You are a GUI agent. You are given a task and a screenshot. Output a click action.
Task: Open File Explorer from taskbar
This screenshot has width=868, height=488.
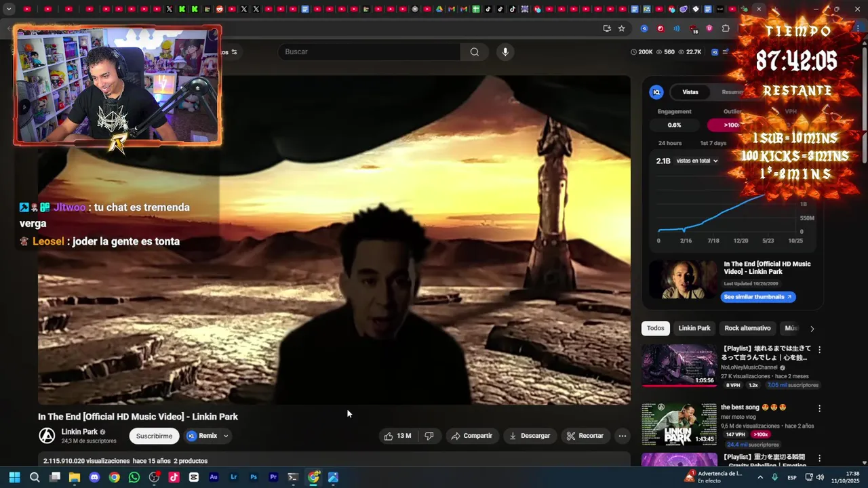[75, 477]
